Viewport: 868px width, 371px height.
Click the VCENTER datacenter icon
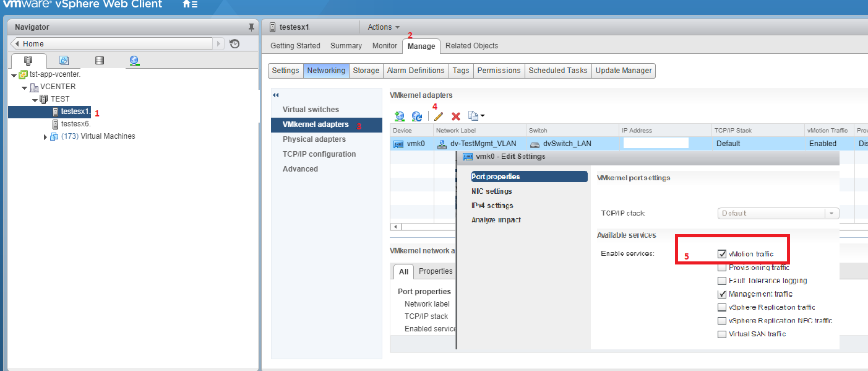click(x=33, y=87)
